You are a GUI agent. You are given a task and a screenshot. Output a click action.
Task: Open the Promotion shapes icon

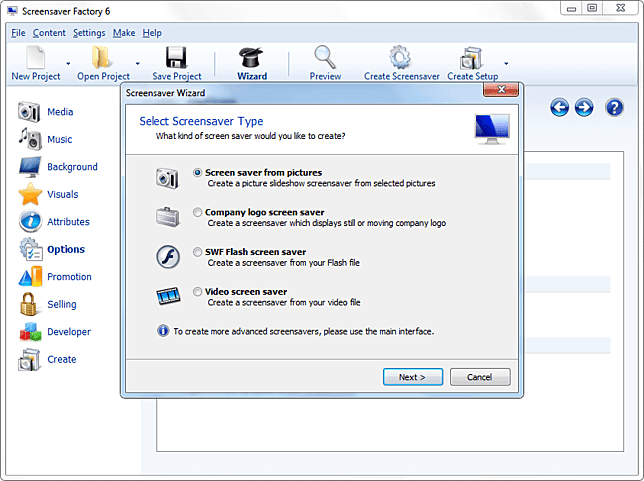point(30,276)
